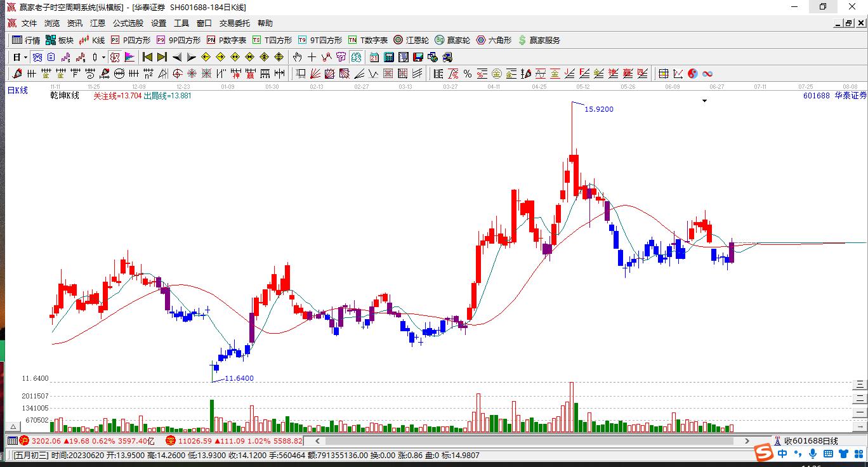Image resolution: width=868 pixels, height=467 pixels.
Task: Open the 行情 market quotes view
Action: (x=26, y=40)
